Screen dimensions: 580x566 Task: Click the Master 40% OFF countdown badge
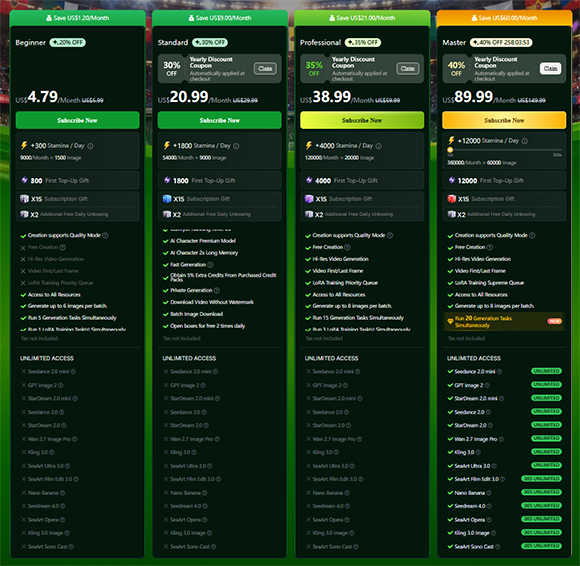[x=501, y=43]
